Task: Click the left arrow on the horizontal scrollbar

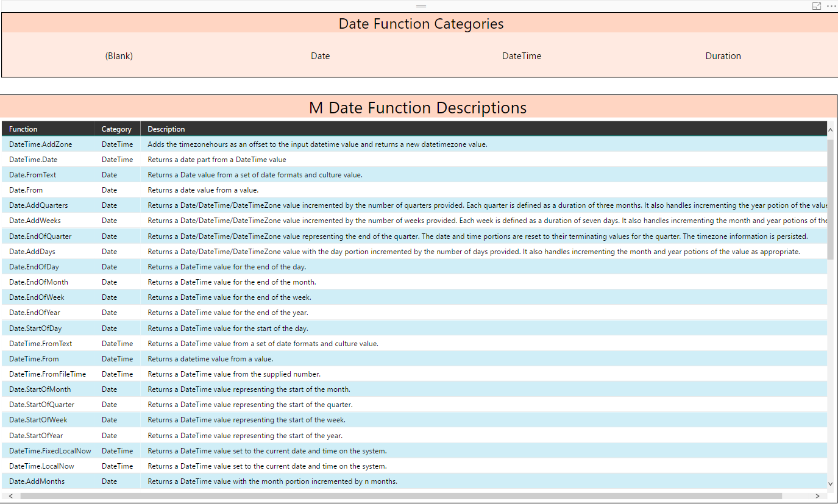Action: pos(10,496)
